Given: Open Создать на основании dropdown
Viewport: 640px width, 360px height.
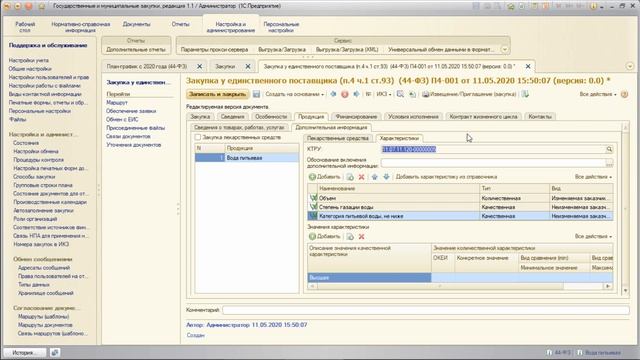Looking at the screenshot, I should (294, 94).
